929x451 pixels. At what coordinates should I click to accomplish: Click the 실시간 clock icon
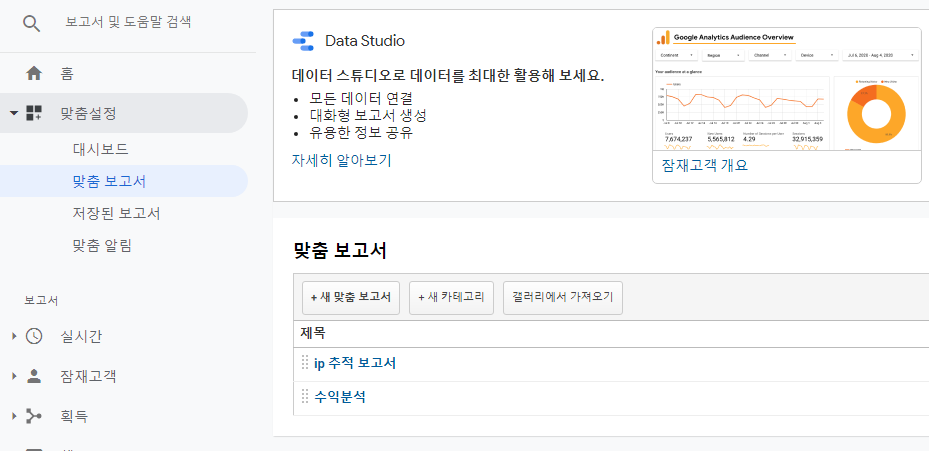coord(34,337)
